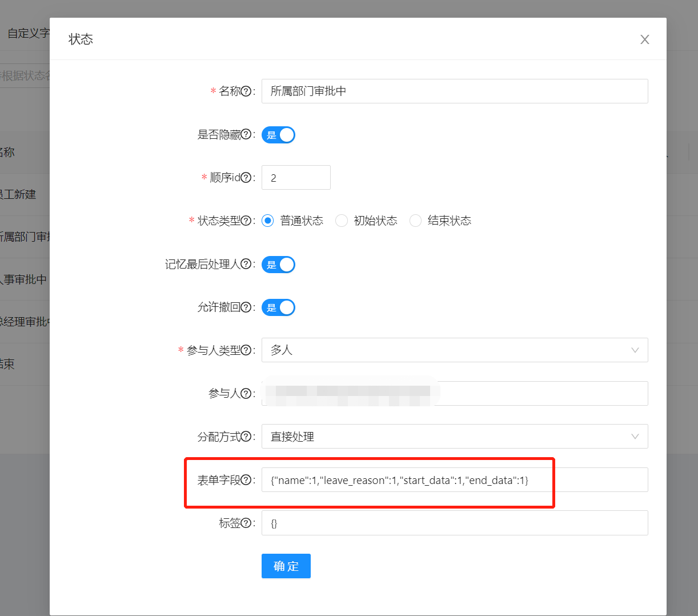Open the 分配方式 dropdown showing 直接处理

[x=455, y=437]
